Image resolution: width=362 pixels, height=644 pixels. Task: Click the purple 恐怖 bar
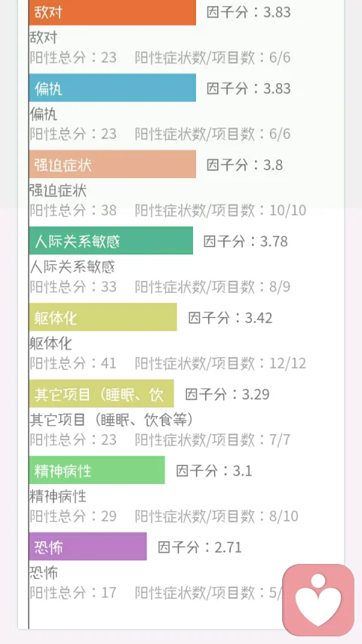click(x=87, y=547)
